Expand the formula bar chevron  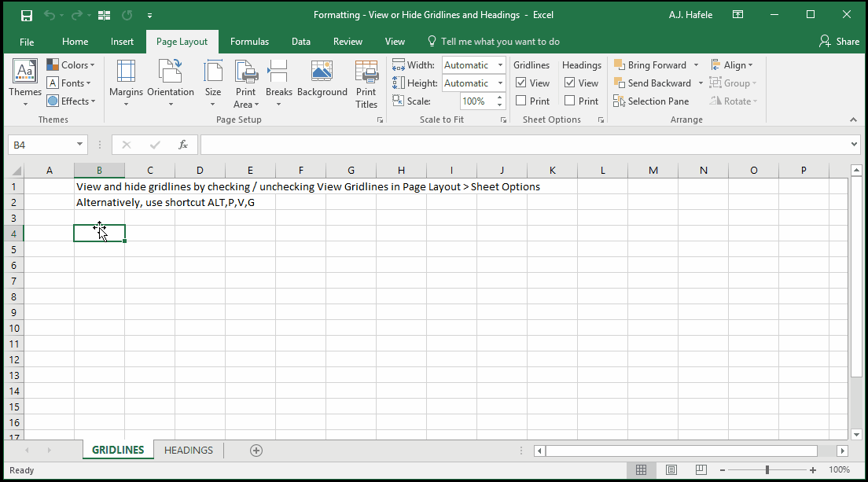coord(854,145)
